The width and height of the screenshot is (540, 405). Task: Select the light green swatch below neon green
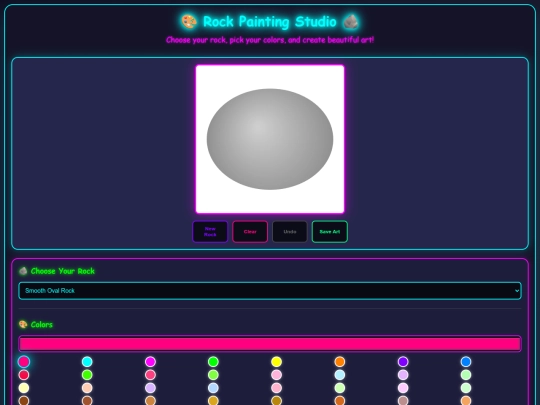(x=213, y=375)
